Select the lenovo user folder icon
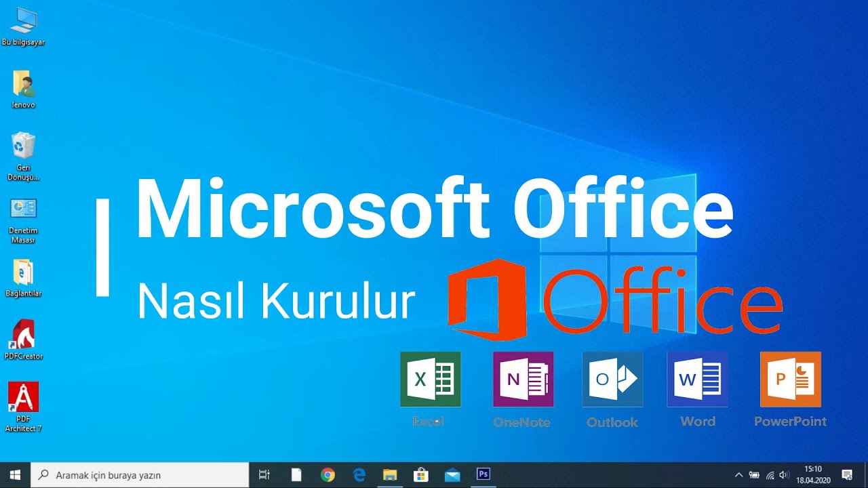Viewport: 868px width, 488px height. (23, 89)
